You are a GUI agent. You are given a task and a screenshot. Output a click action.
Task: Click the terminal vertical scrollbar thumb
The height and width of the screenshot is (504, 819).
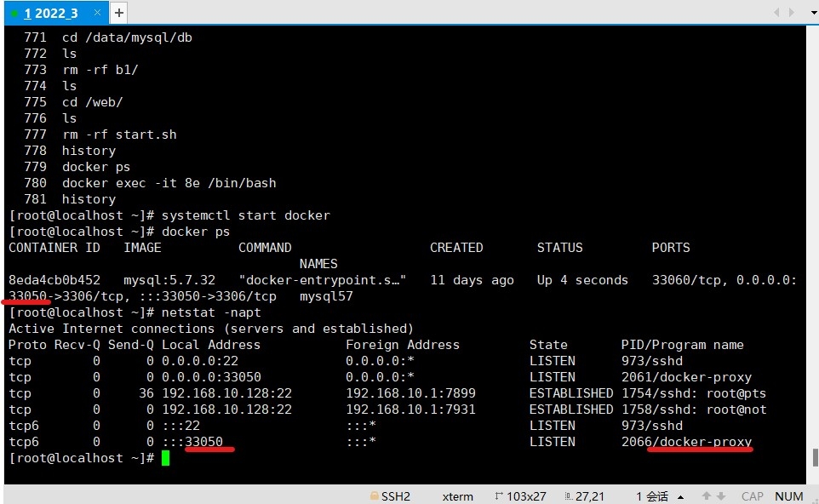tap(813, 456)
